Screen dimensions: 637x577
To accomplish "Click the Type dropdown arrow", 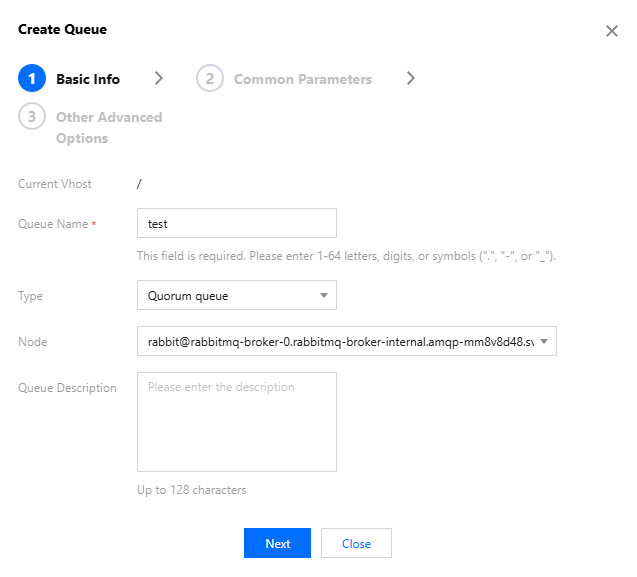I will pos(323,295).
